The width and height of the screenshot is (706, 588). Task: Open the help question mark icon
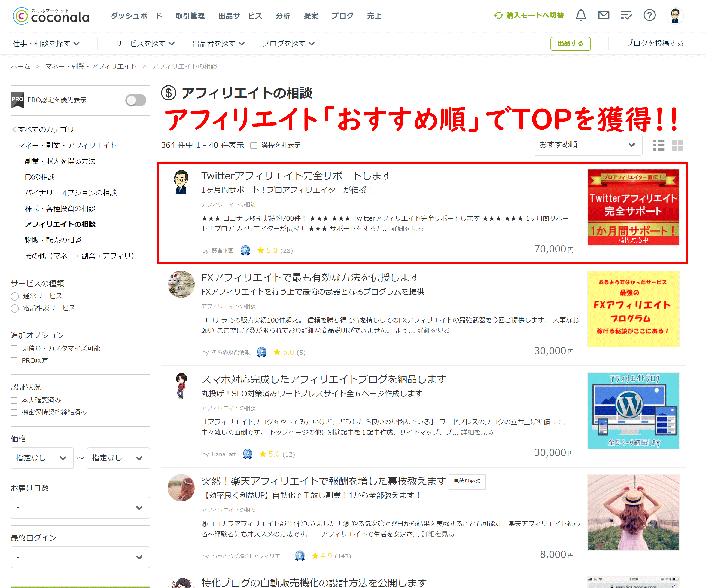pyautogui.click(x=649, y=15)
